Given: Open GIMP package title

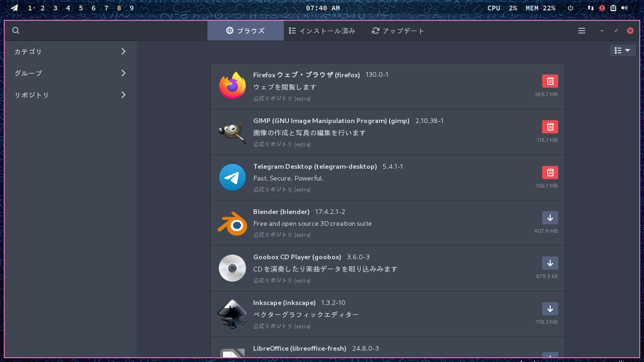Looking at the screenshot, I should pyautogui.click(x=331, y=121).
